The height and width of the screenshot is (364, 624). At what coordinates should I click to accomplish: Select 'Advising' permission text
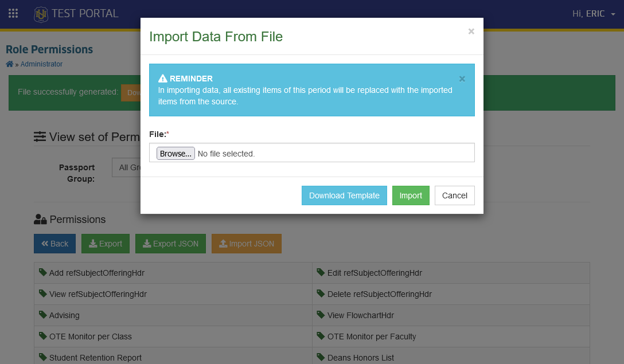pos(64,315)
